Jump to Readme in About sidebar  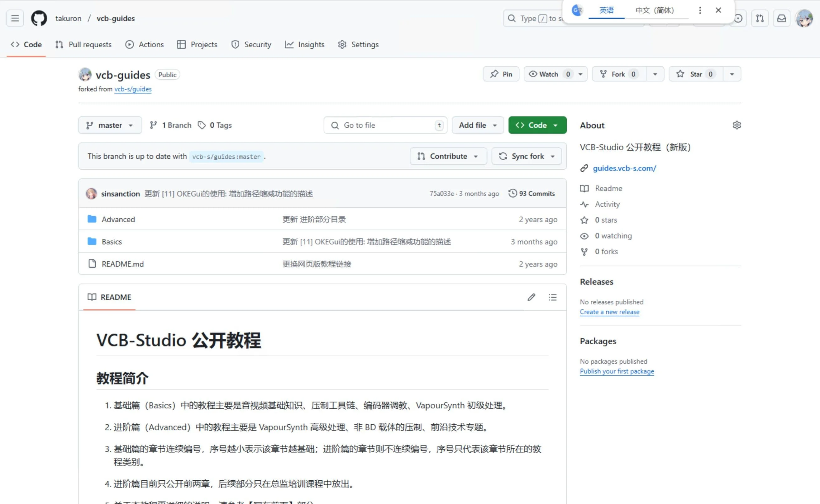pyautogui.click(x=601, y=188)
